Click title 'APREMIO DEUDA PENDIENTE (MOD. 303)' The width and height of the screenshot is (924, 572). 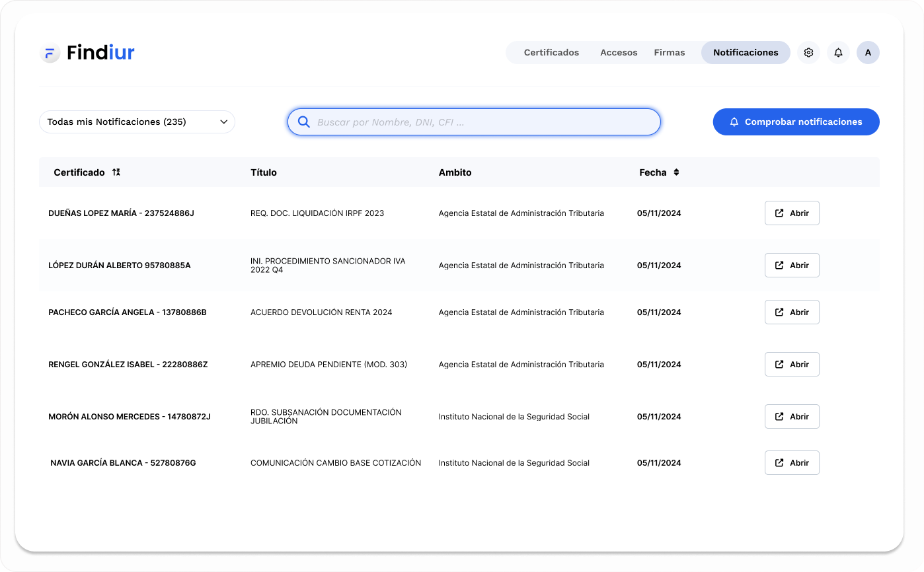tap(328, 365)
